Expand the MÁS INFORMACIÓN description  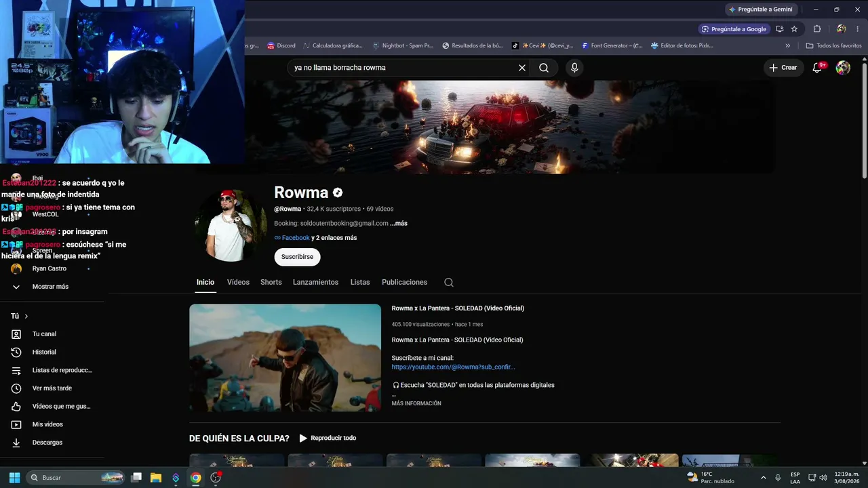[x=416, y=403]
